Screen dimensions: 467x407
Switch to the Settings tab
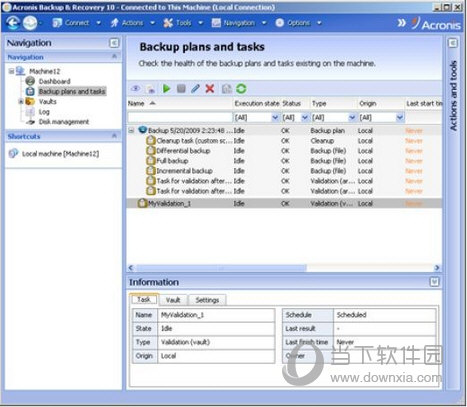click(207, 300)
